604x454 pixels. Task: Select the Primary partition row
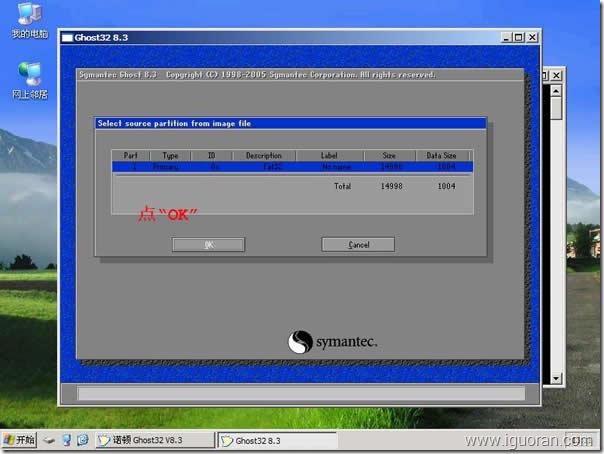pos(291,168)
